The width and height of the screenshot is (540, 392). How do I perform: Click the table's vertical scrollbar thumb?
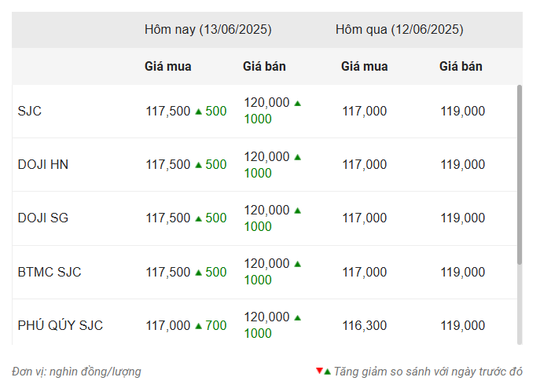tap(520, 175)
